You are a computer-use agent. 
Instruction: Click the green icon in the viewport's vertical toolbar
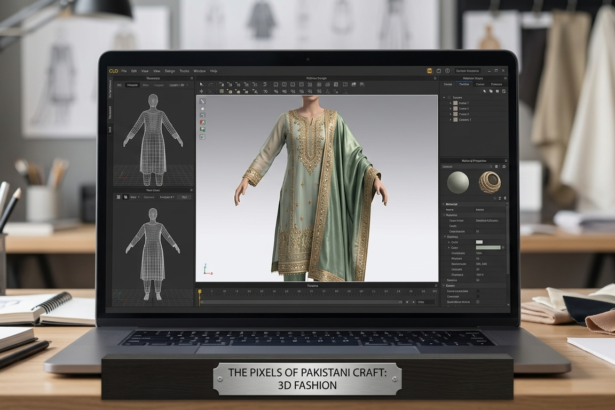click(x=202, y=128)
